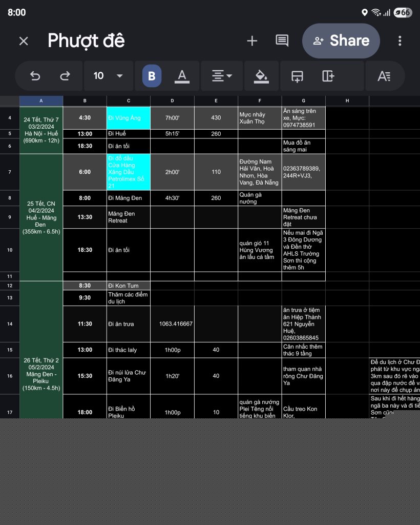Select the column D header
Screen dimensions: 420x525
(172, 101)
